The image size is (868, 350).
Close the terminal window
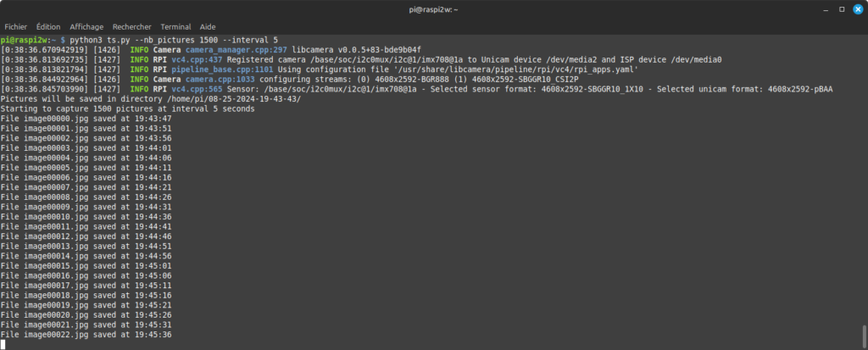click(858, 9)
